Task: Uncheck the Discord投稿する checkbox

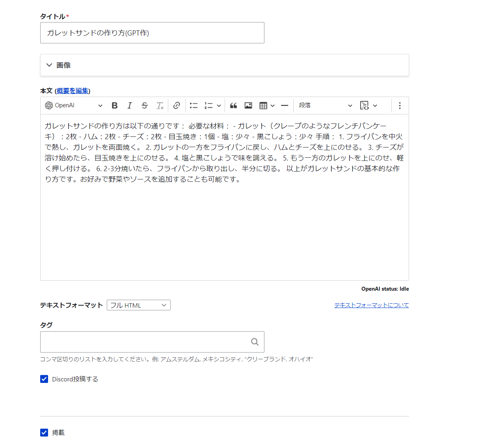Action: click(x=44, y=379)
